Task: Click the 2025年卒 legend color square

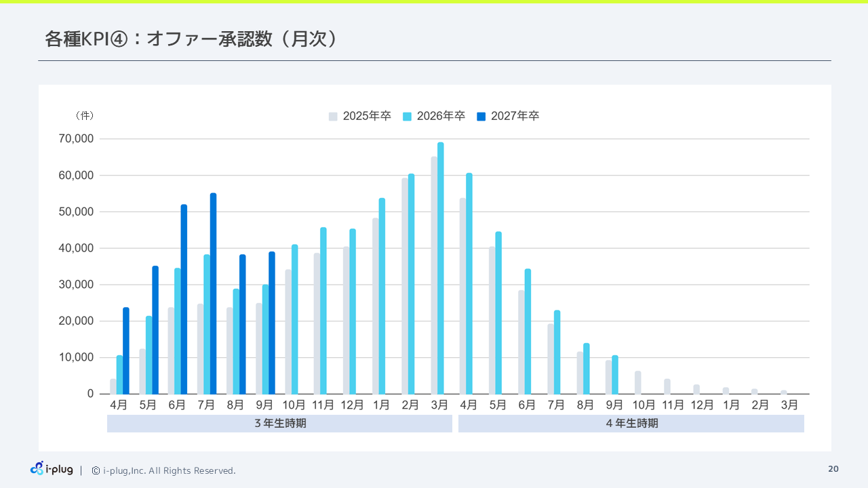Action: [x=333, y=116]
